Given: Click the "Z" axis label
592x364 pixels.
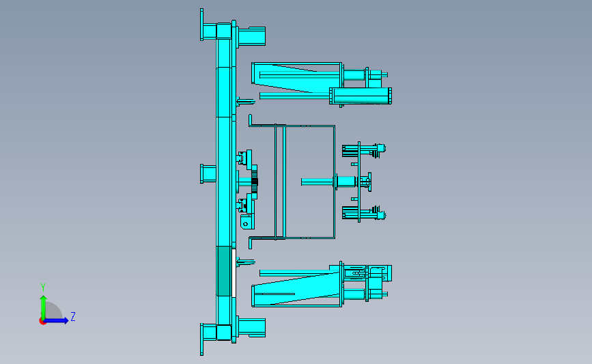Looking at the screenshot, I should coord(73,316).
